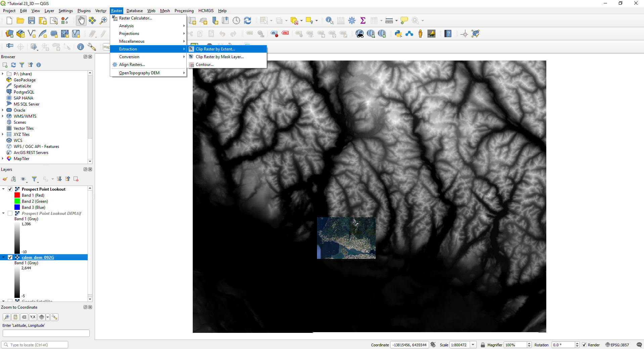Click the Latitude, Longitude input field

46,333
